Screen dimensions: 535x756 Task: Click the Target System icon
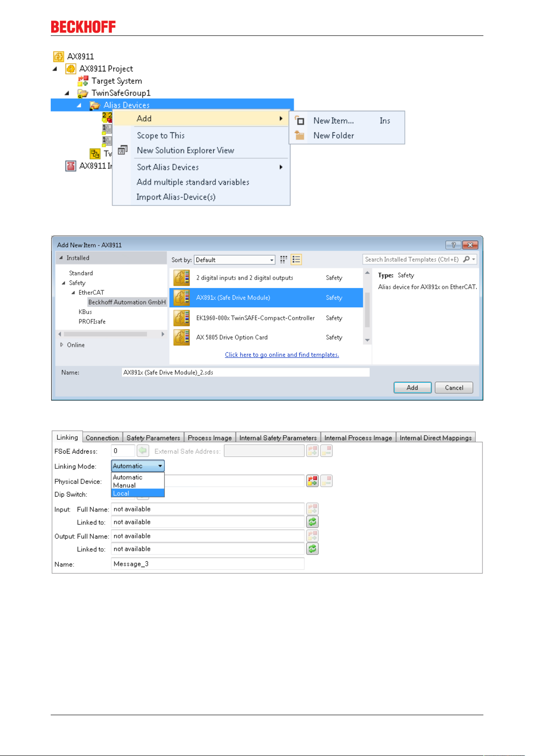(x=83, y=81)
